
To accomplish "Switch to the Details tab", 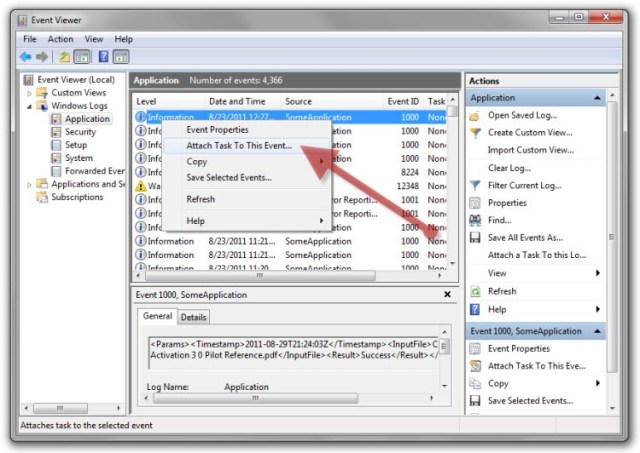I will 193,317.
